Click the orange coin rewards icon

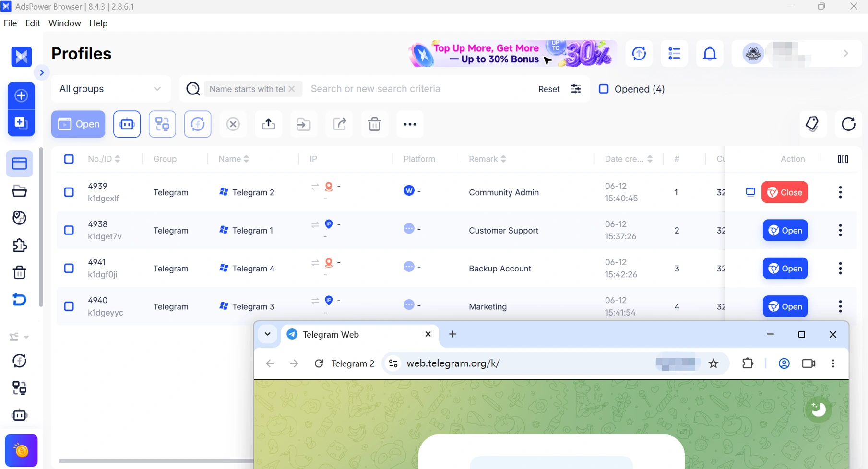click(21, 450)
